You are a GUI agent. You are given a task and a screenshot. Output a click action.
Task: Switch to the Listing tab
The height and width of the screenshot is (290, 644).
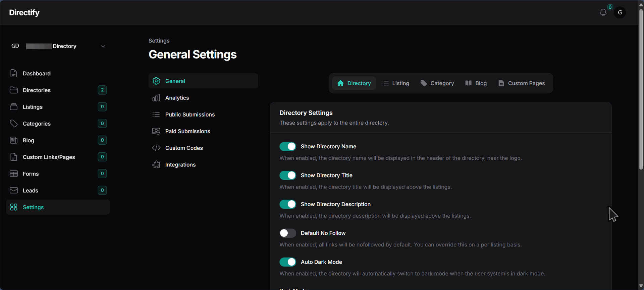click(x=396, y=83)
